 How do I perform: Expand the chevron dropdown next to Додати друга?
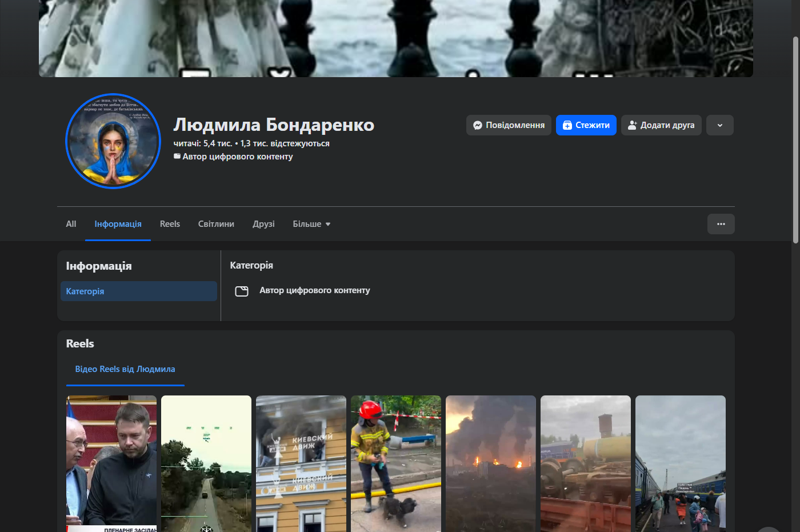coord(720,125)
